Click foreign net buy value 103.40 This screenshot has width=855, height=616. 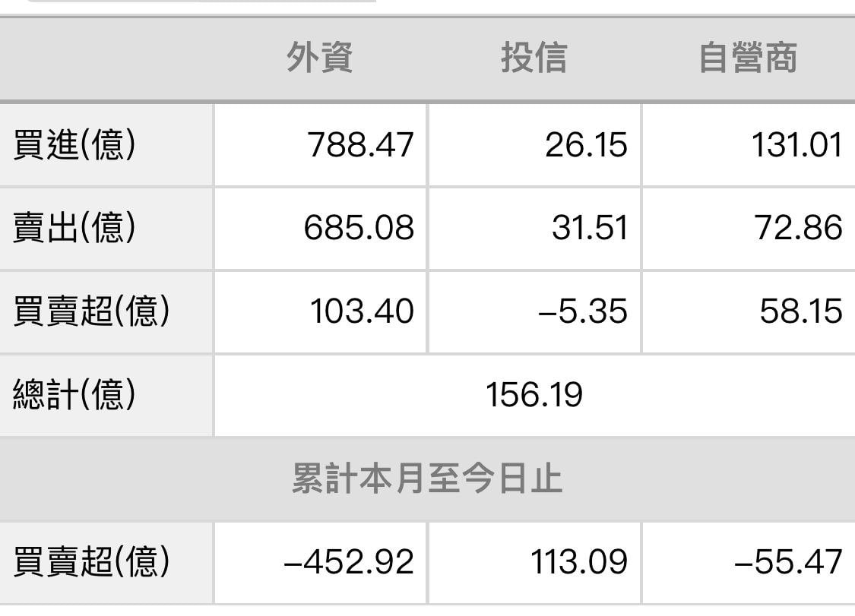[362, 311]
